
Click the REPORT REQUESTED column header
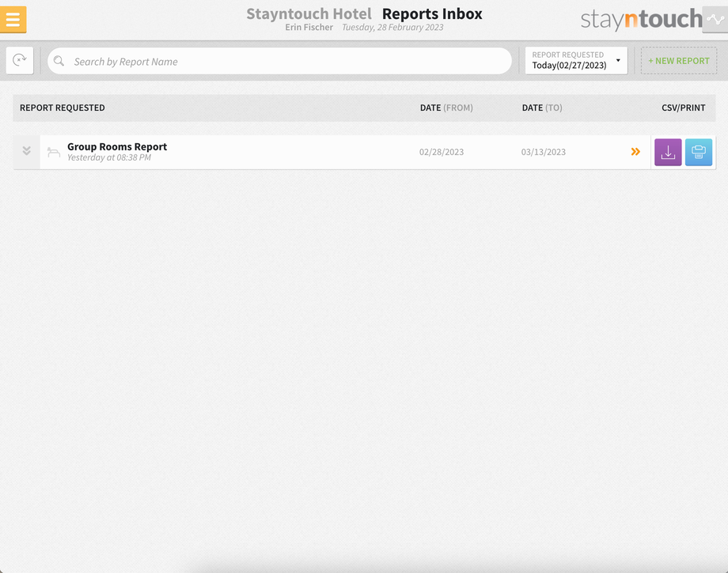click(63, 108)
